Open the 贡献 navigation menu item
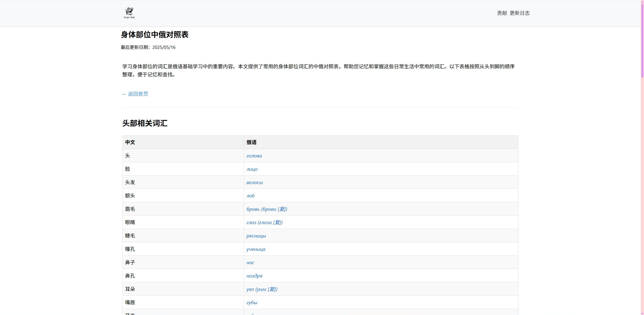The height and width of the screenshot is (315, 644). [502, 13]
